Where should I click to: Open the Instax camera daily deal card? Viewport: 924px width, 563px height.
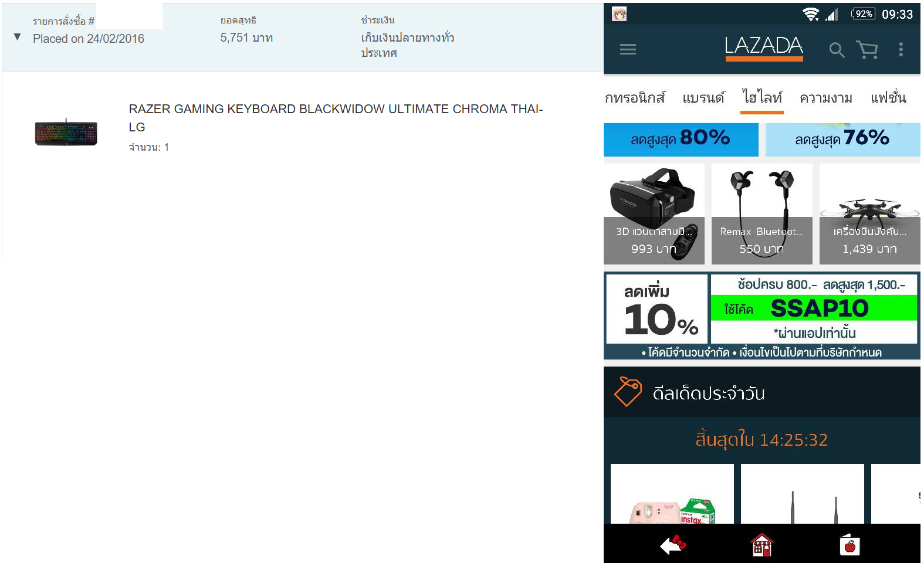pyautogui.click(x=672, y=494)
